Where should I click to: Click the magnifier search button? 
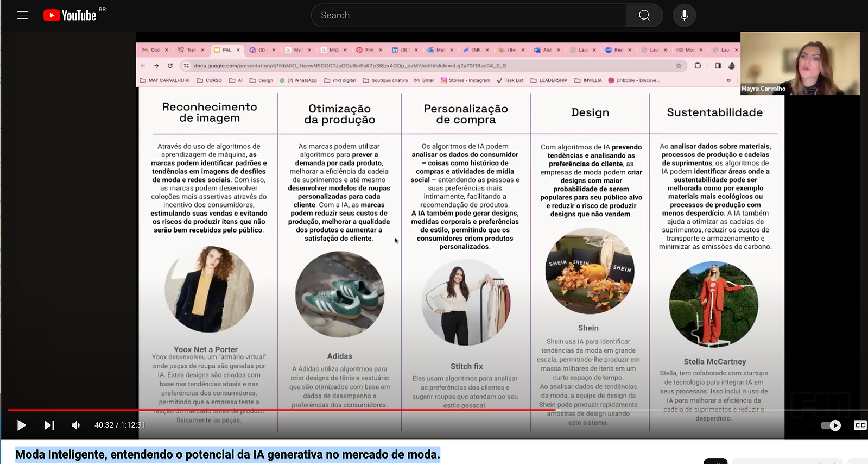pyautogui.click(x=644, y=15)
